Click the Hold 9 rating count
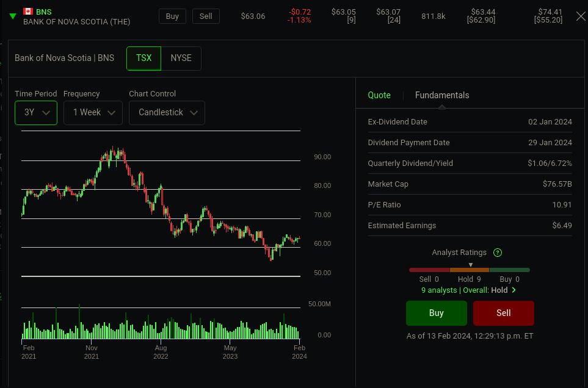This screenshot has height=388, width=588. click(x=469, y=279)
